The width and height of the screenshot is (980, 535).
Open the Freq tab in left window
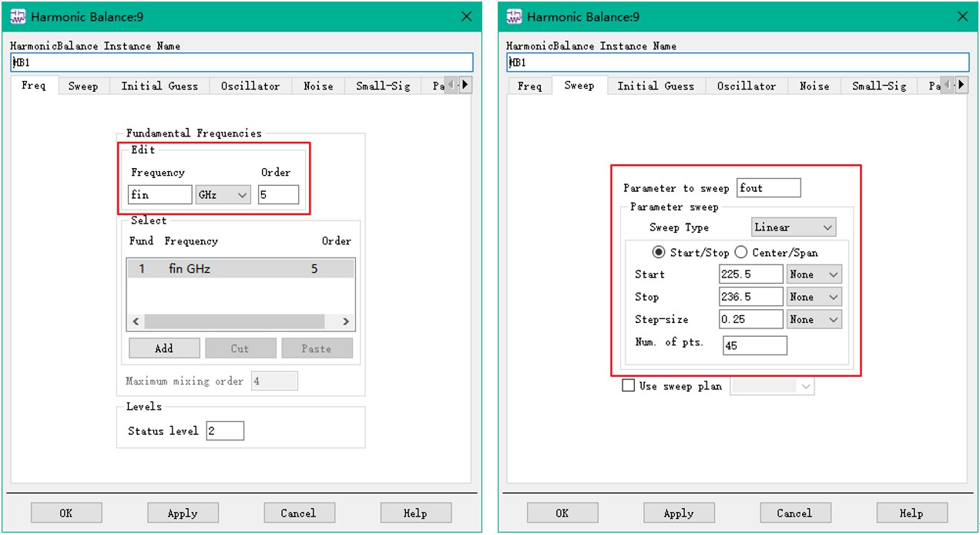point(34,86)
